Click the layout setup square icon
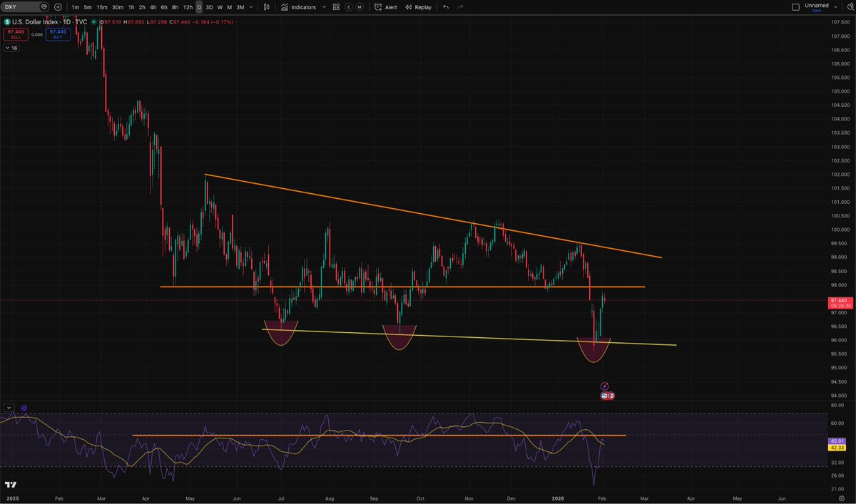Image resolution: width=856 pixels, height=504 pixels. pos(795,6)
